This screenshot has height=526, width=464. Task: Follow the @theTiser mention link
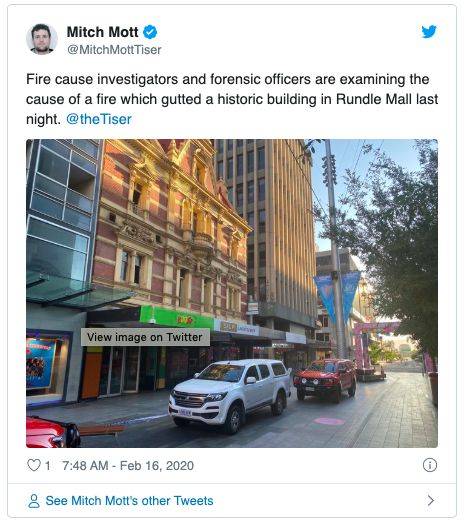point(99,119)
